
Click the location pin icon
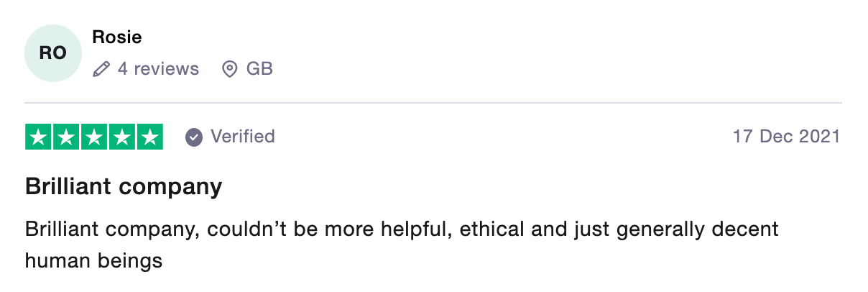[230, 70]
